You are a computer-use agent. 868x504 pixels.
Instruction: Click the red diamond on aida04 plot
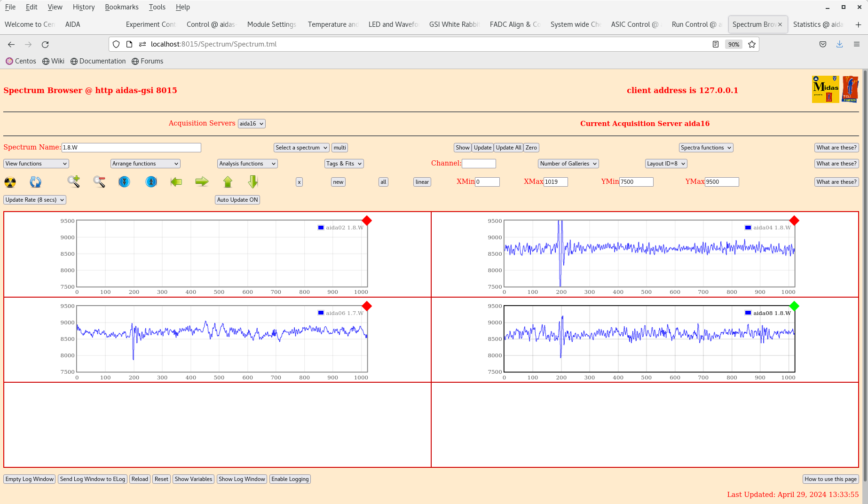[x=794, y=220]
